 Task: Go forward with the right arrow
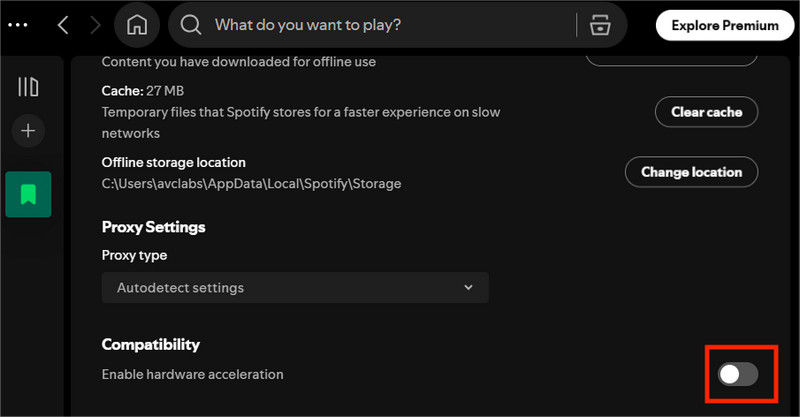click(x=95, y=25)
